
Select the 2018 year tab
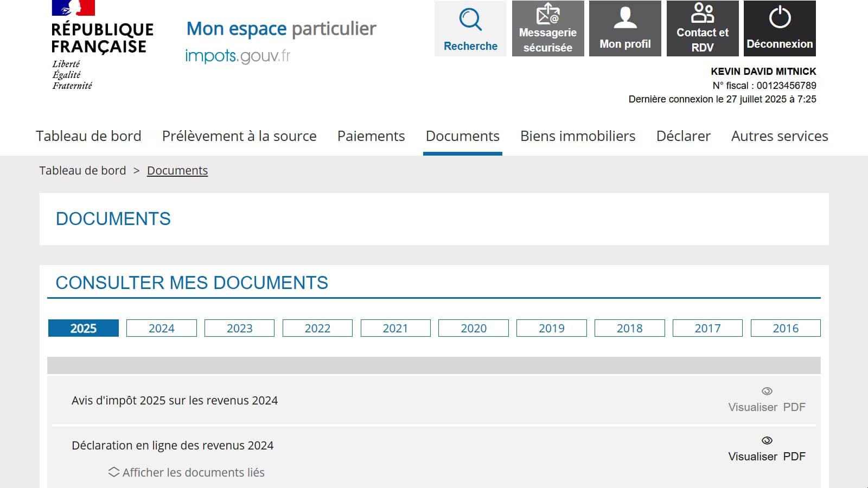630,328
